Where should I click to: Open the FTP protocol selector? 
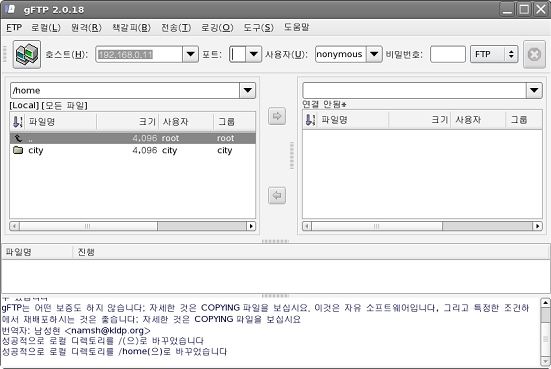tap(494, 54)
